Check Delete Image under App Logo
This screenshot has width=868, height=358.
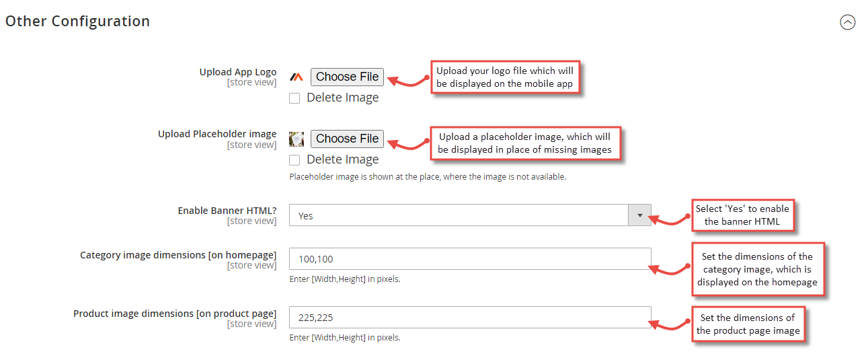(294, 98)
